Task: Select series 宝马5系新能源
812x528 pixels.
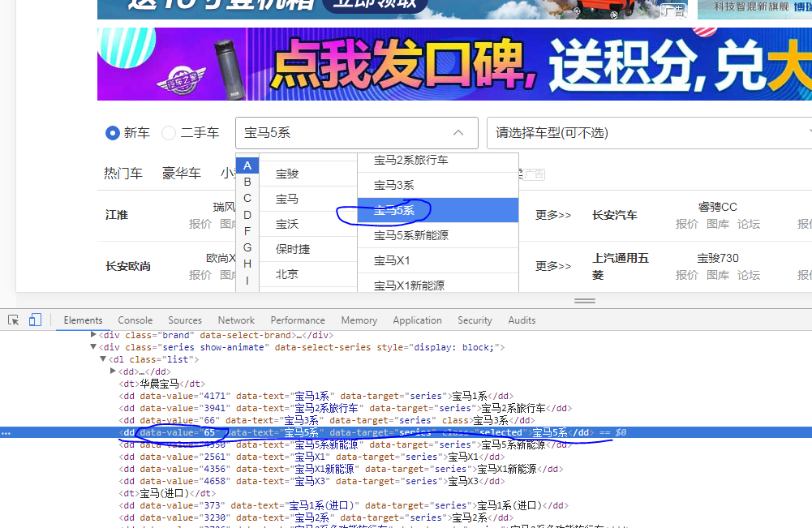Action: point(437,235)
